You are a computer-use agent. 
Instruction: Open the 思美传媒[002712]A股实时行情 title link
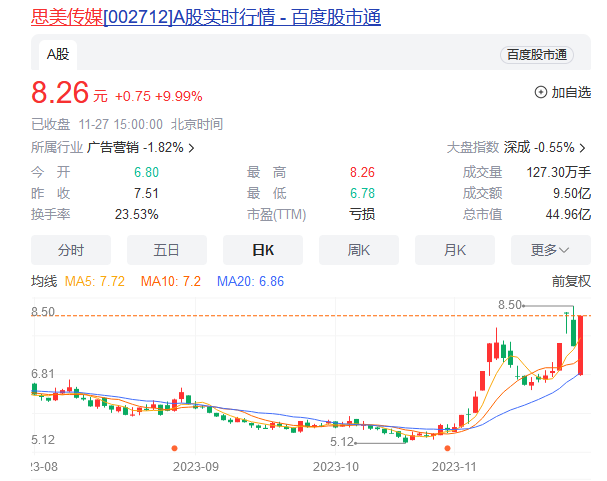[206, 17]
